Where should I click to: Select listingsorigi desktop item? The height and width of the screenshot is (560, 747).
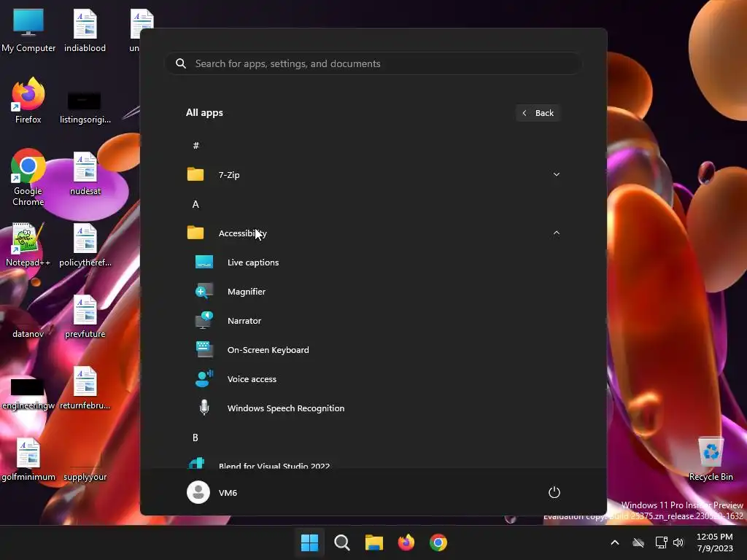[x=85, y=108]
